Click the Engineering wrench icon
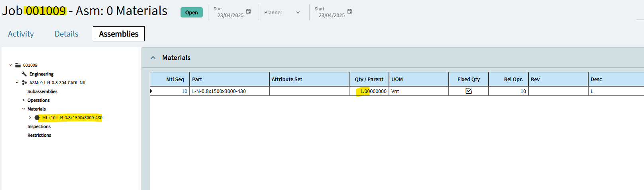This screenshot has height=190, width=644. (x=24, y=74)
